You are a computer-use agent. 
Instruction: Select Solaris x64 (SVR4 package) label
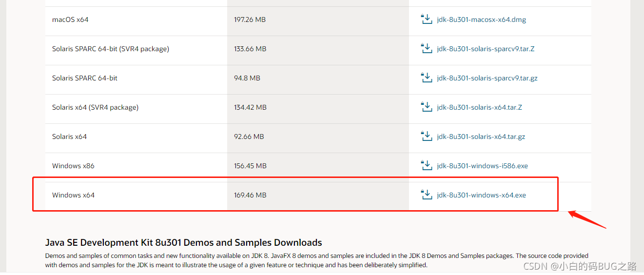(95, 108)
